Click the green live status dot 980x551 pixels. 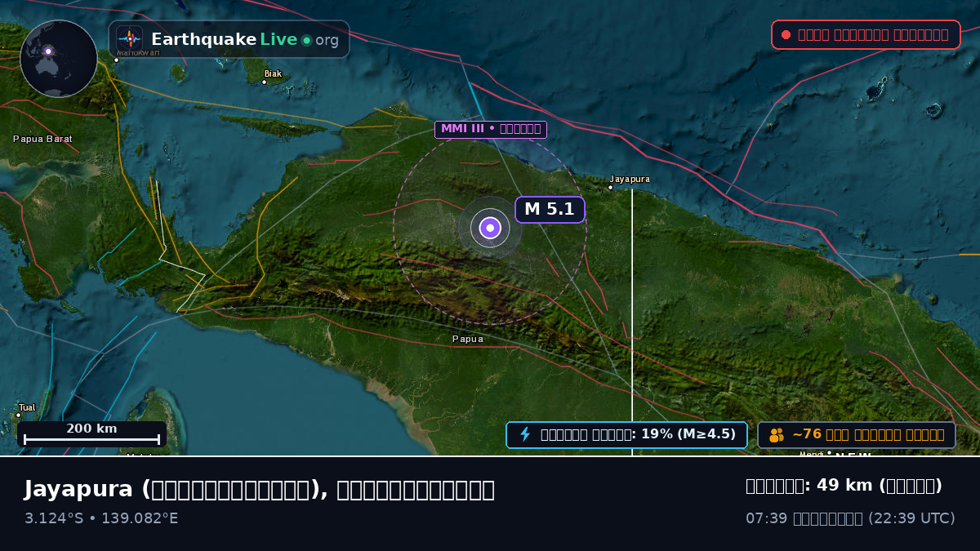coord(306,40)
